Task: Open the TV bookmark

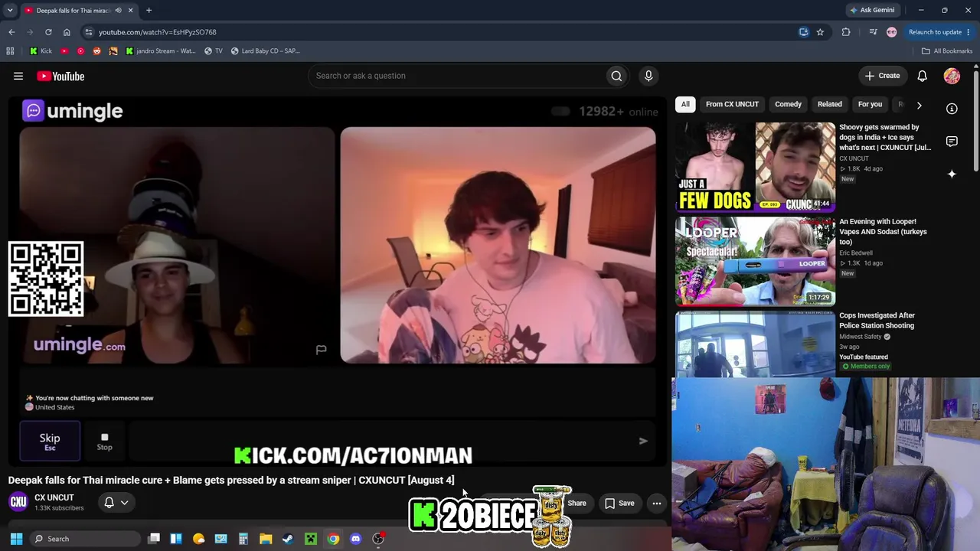Action: [214, 51]
